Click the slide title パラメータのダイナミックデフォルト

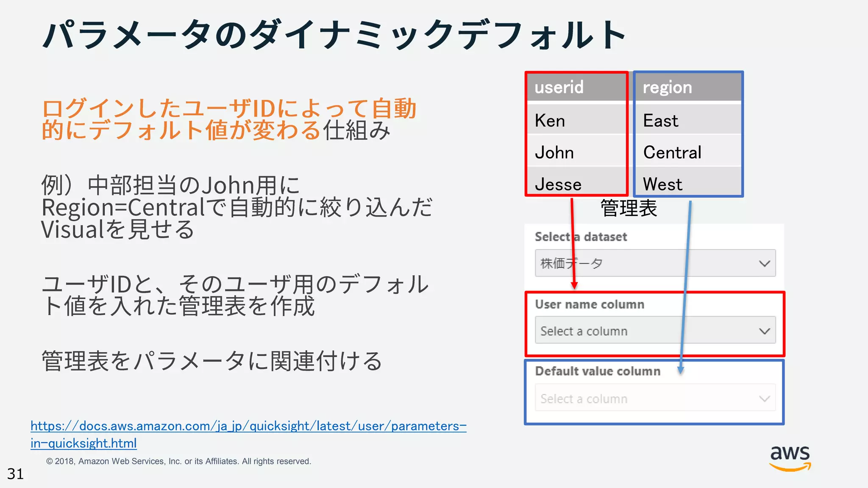(334, 35)
